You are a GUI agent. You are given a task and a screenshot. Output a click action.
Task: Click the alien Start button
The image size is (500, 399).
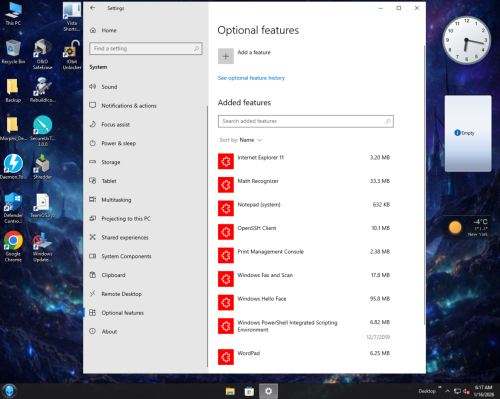pyautogui.click(x=9, y=391)
